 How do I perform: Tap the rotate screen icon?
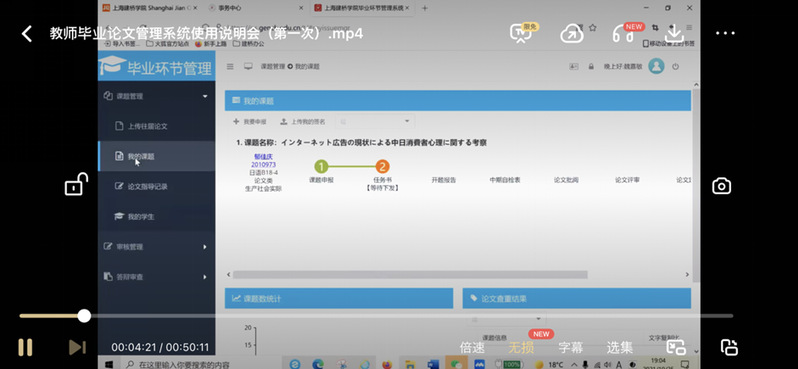pos(729,347)
